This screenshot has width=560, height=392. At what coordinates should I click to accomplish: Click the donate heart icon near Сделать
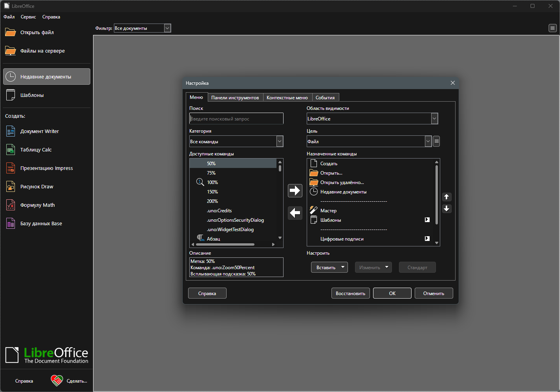coord(57,381)
